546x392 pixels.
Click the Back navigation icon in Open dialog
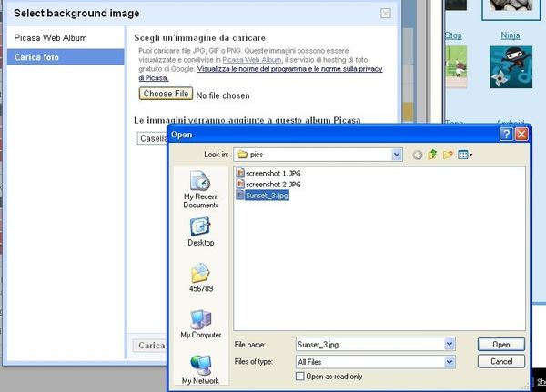coord(418,155)
